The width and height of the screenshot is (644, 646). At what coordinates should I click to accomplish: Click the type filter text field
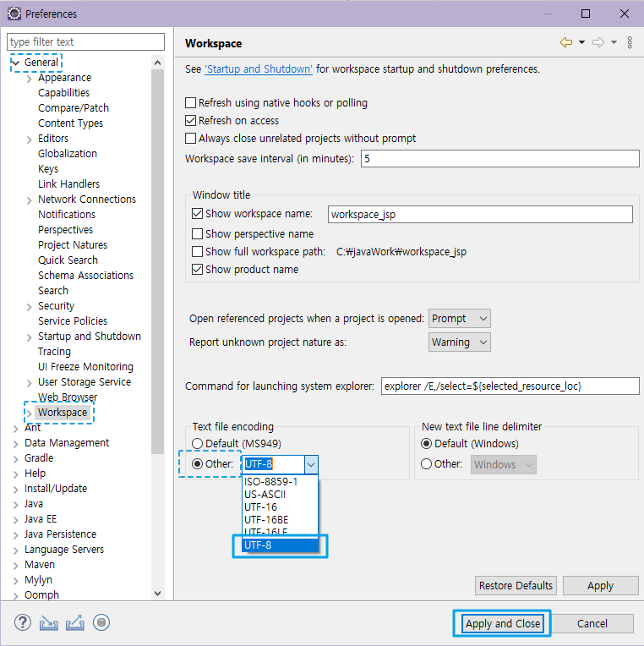pyautogui.click(x=85, y=42)
